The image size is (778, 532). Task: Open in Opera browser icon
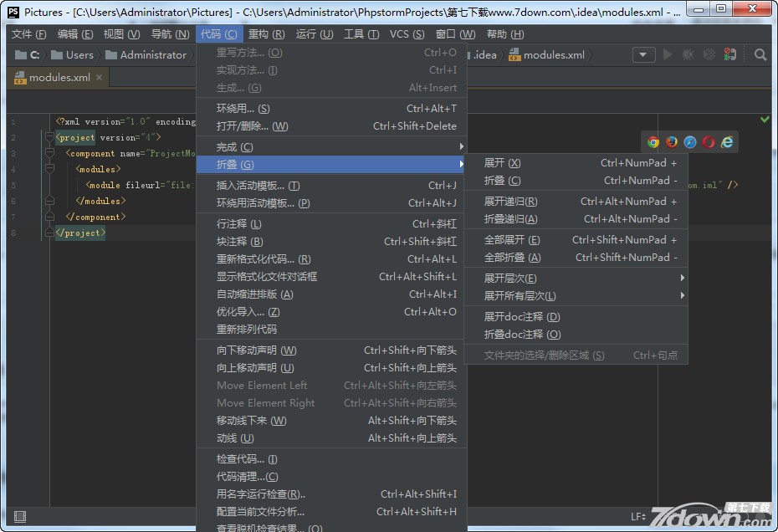pyautogui.click(x=709, y=142)
